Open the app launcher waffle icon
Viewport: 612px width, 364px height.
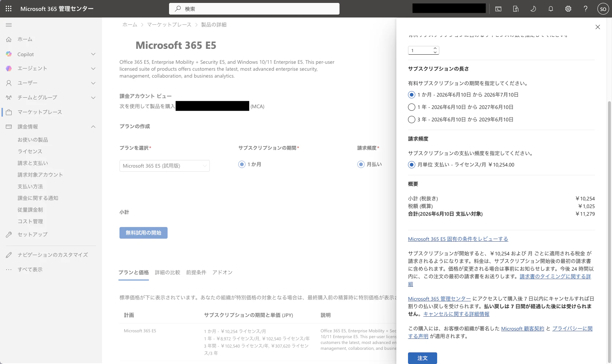pos(9,9)
